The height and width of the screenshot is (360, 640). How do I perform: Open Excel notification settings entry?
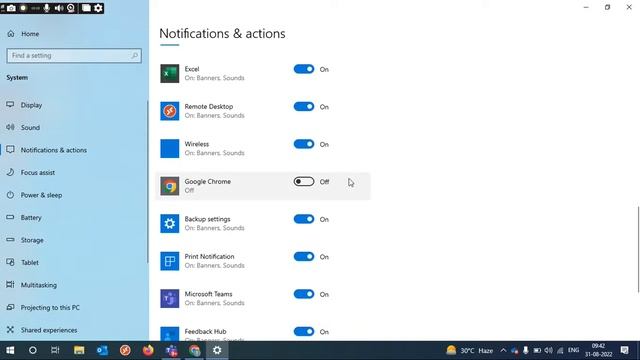click(x=263, y=73)
